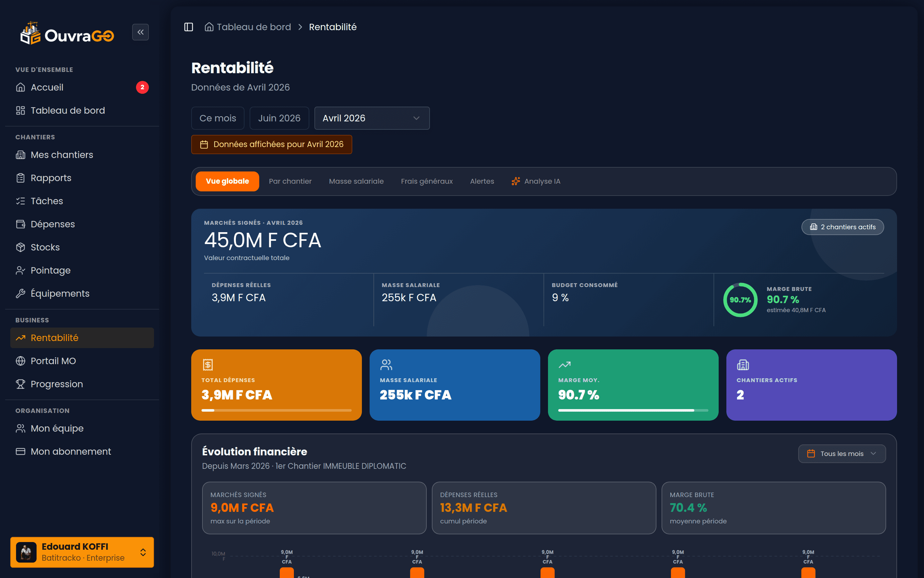
Task: Click 'Depuis Mars 2026 · 1er Chantier IMMEUBLE DIPLOMATIC'
Action: (304, 466)
